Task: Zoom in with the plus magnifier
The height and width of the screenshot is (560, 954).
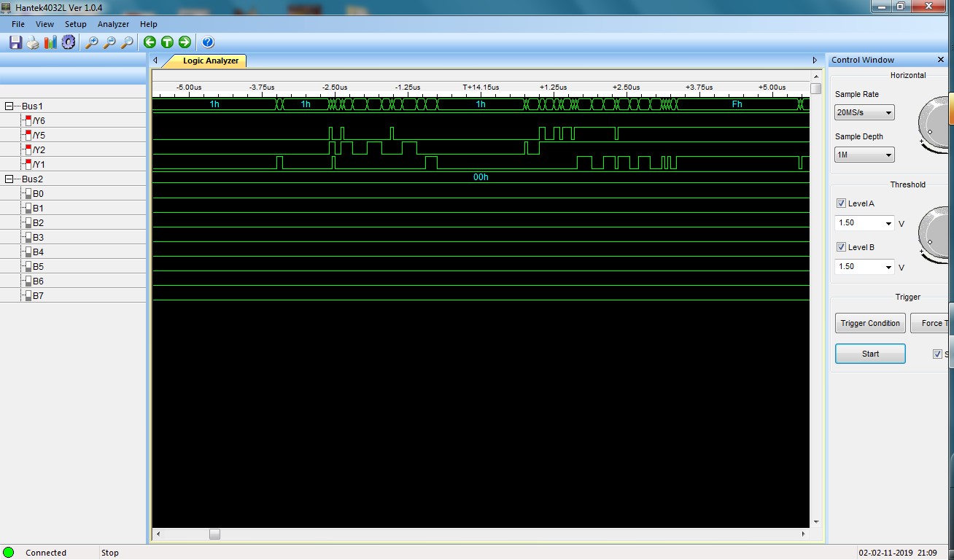Action: pos(92,42)
